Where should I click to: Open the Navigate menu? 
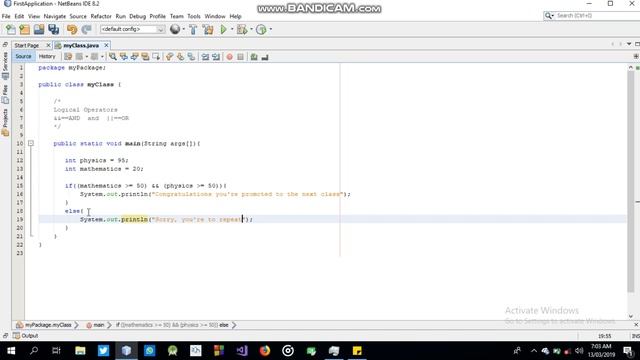pos(55,16)
